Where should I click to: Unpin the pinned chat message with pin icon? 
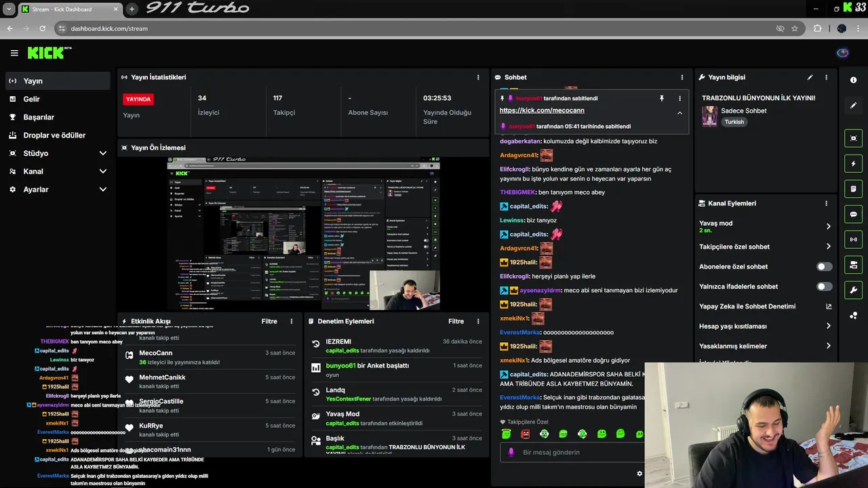coord(662,98)
